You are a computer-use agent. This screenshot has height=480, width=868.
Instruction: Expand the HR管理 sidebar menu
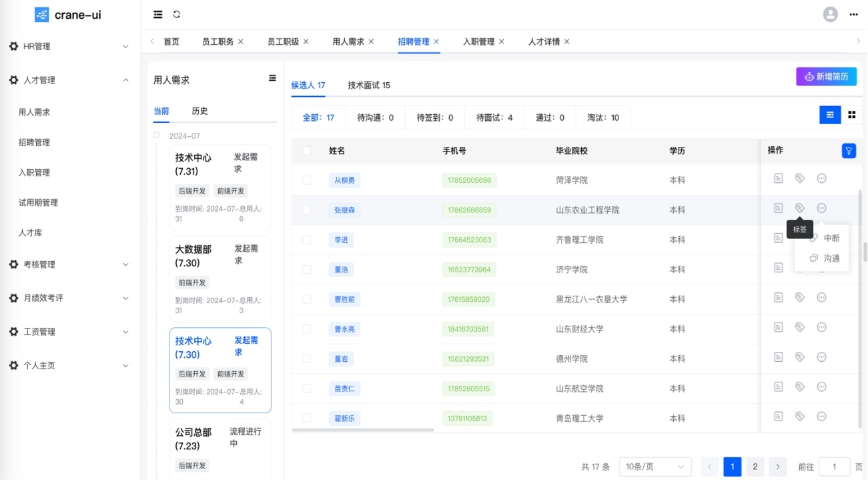(x=70, y=47)
